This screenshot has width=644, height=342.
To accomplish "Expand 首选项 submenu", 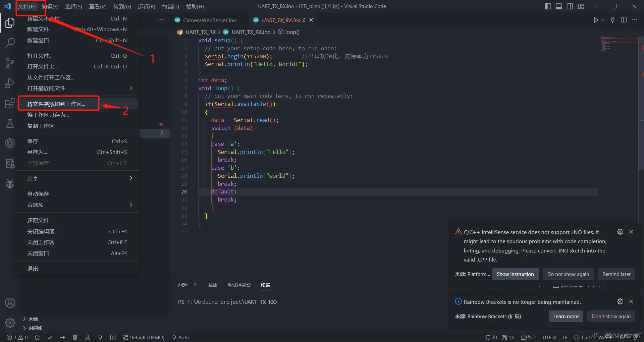I will (x=77, y=205).
